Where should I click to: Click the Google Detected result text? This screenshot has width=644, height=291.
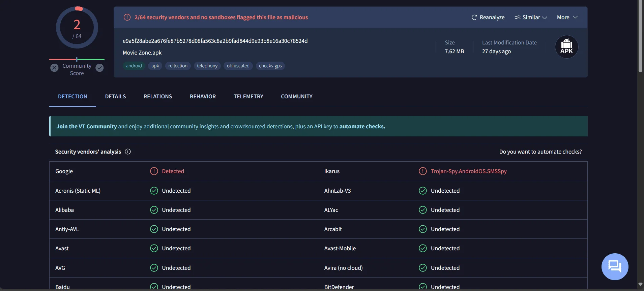coord(173,171)
